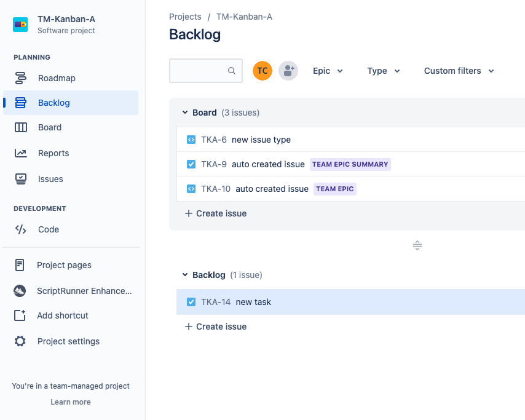The width and height of the screenshot is (525, 420).
Task: Open Project settings
Action: point(68,341)
